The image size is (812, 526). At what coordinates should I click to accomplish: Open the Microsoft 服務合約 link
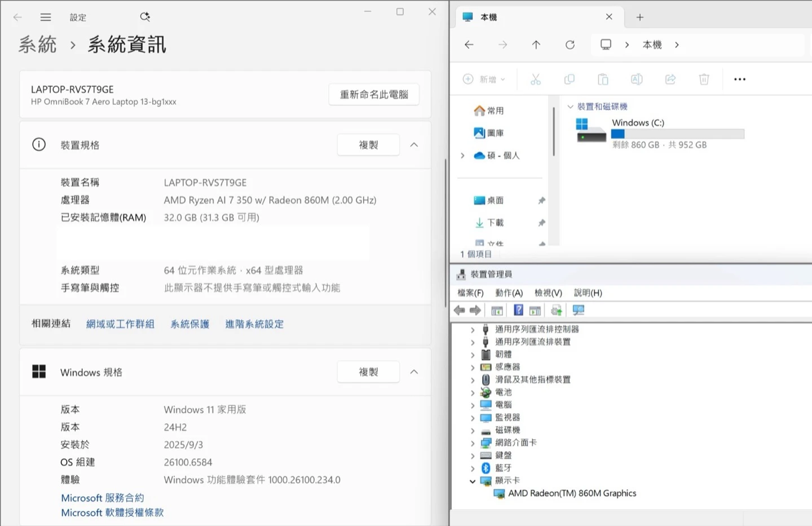click(103, 498)
